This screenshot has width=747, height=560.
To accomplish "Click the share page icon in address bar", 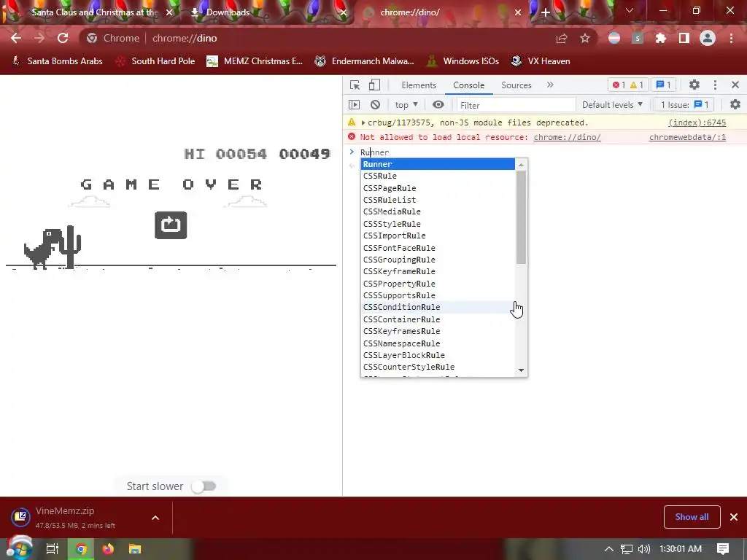I will pyautogui.click(x=562, y=38).
